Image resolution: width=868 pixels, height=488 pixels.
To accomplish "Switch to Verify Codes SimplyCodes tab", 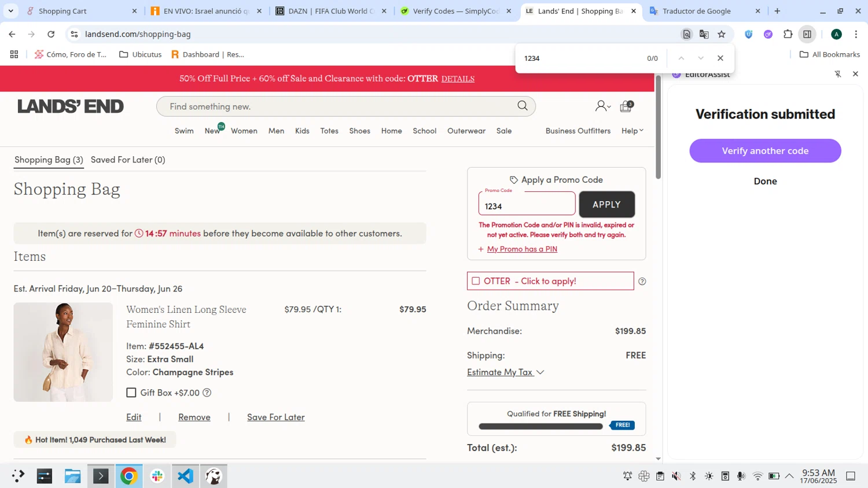I will point(457,11).
